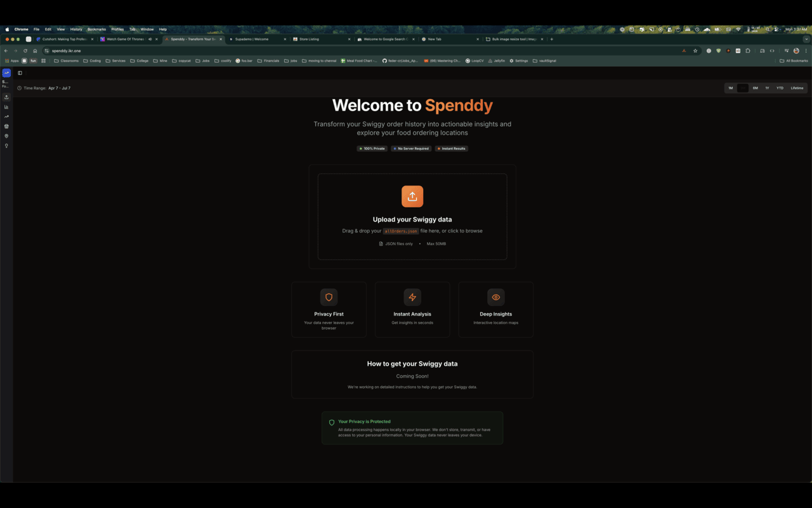Image resolution: width=812 pixels, height=508 pixels.
Task: Open the Settings bookmark
Action: [x=518, y=61]
